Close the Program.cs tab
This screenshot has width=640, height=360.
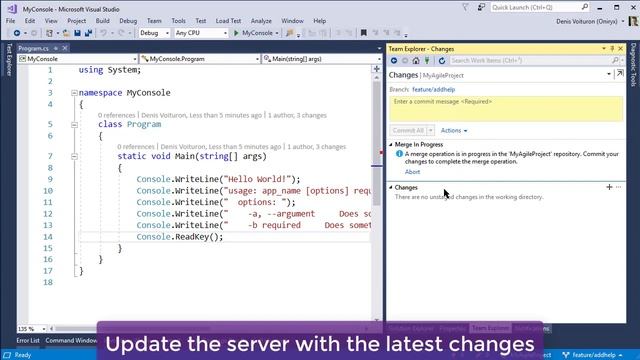tap(64, 48)
